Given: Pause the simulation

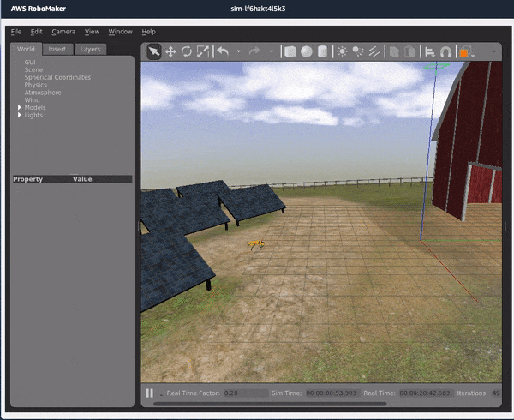Looking at the screenshot, I should tap(149, 393).
